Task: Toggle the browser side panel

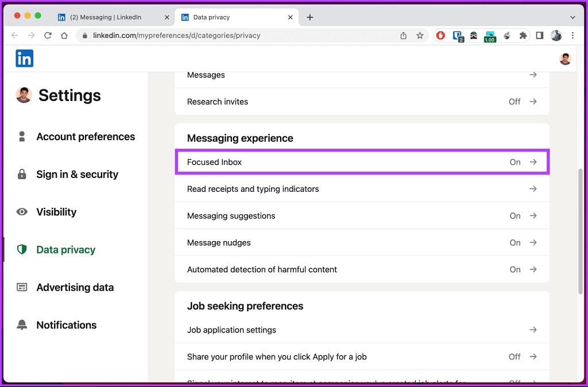Action: pyautogui.click(x=540, y=36)
